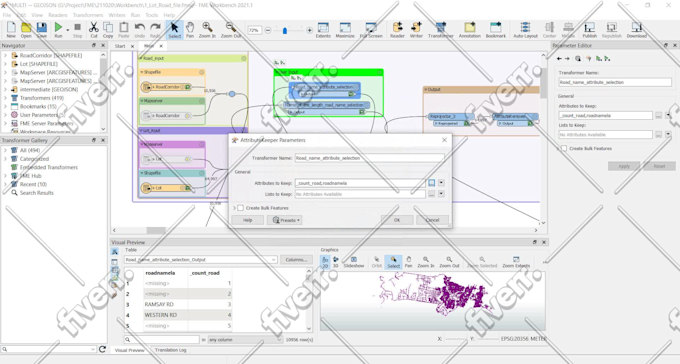This screenshot has width=680, height=364.
Task: Open the 'any column' search dropdown
Action: tap(245, 340)
